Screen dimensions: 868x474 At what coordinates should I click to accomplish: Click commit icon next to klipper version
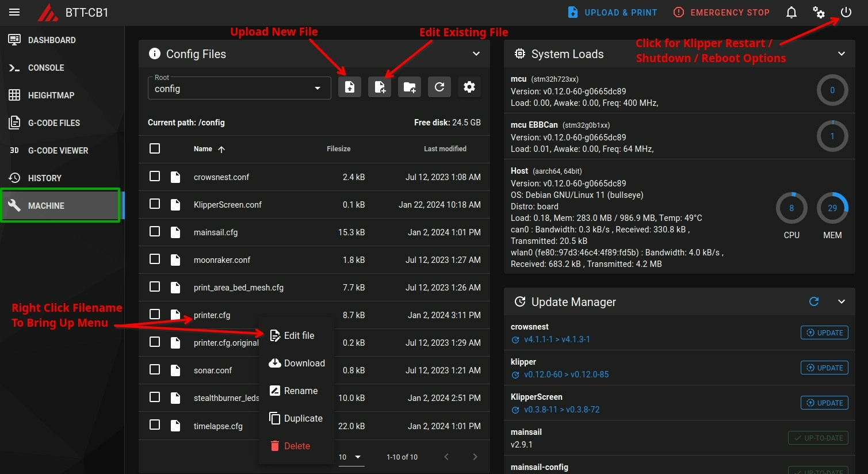point(515,375)
